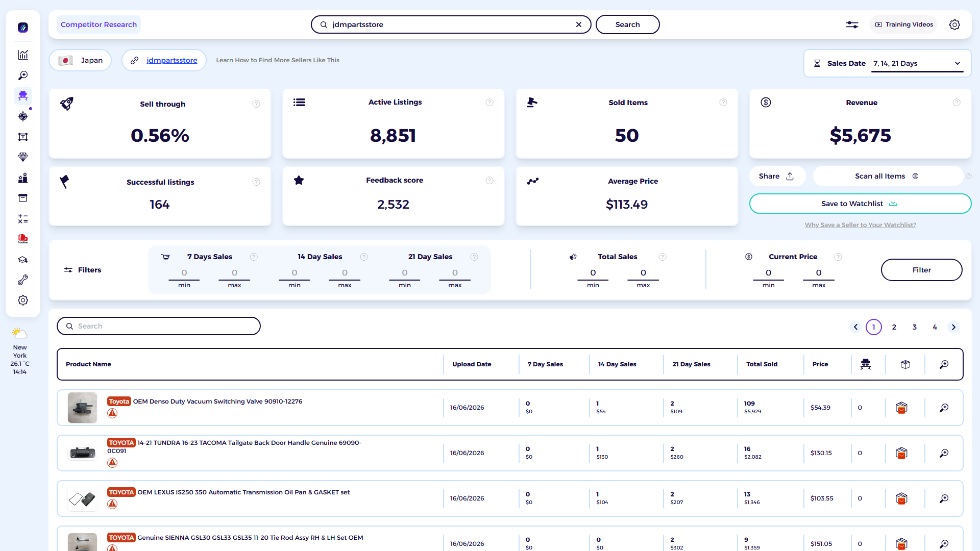The image size is (980, 551).
Task: Click help icon on Feedback score card
Action: tap(489, 180)
